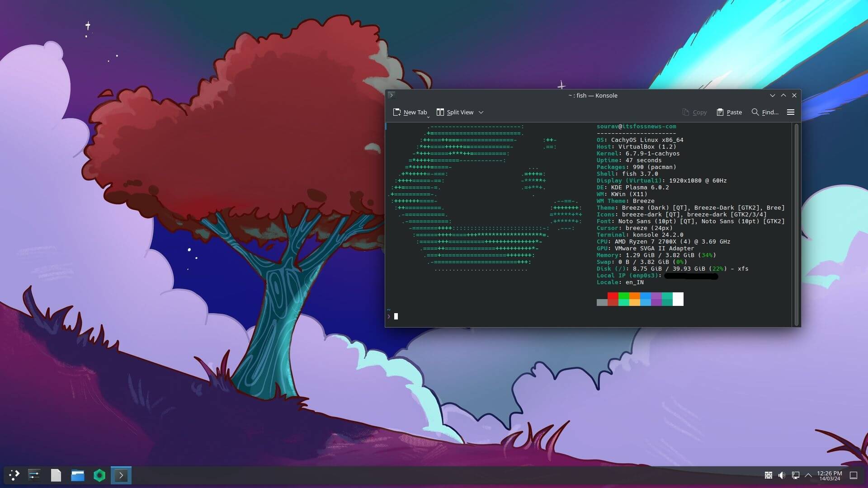Toggle keep-above on the Konsole window

(783, 95)
